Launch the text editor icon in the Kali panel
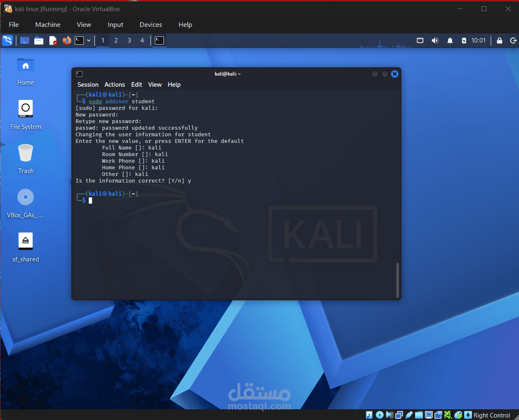This screenshot has width=519, height=420. coord(53,40)
